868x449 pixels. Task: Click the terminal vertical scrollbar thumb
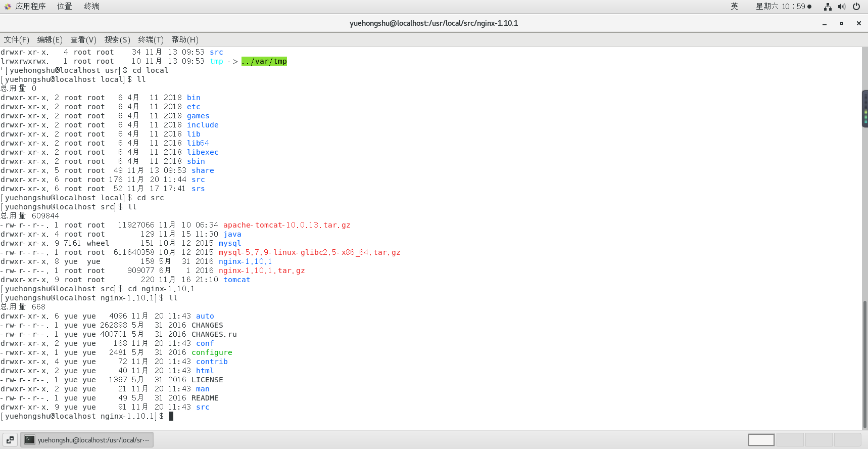[865, 364]
